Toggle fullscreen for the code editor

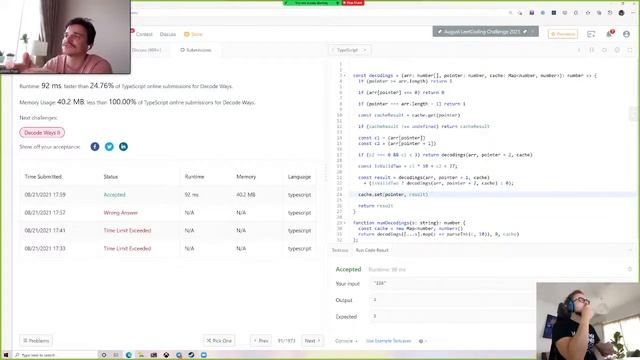point(630,50)
